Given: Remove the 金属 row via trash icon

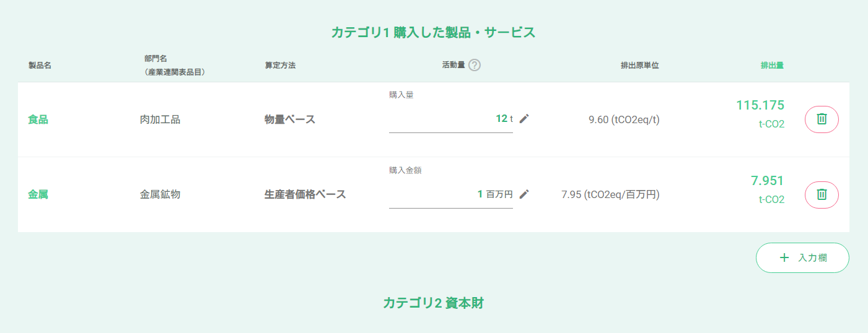Looking at the screenshot, I should pyautogui.click(x=822, y=195).
